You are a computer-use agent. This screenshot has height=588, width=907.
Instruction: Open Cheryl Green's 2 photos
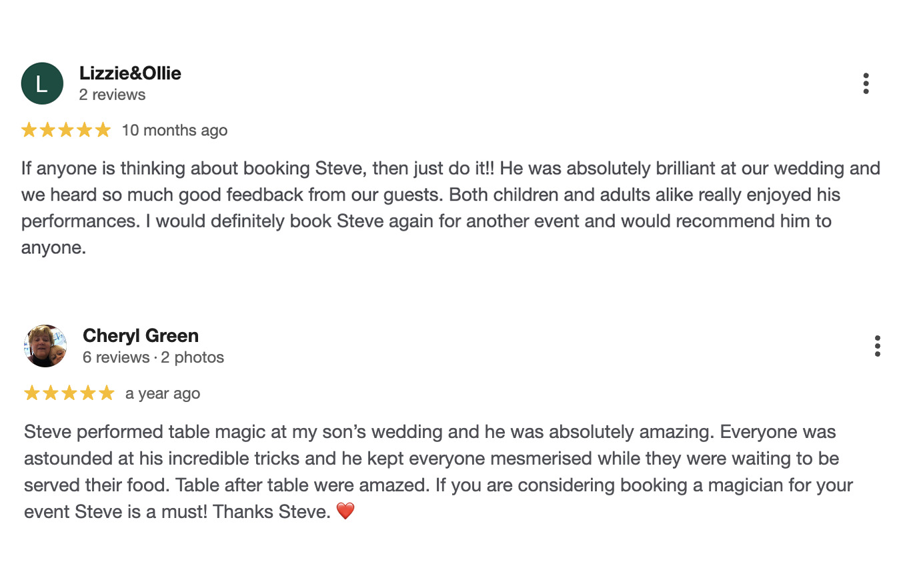click(x=191, y=357)
